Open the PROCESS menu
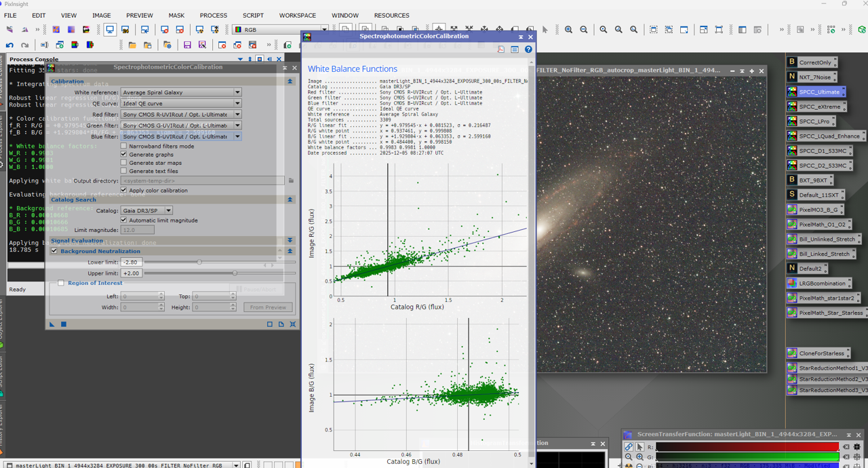The height and width of the screenshot is (468, 868). coord(213,15)
